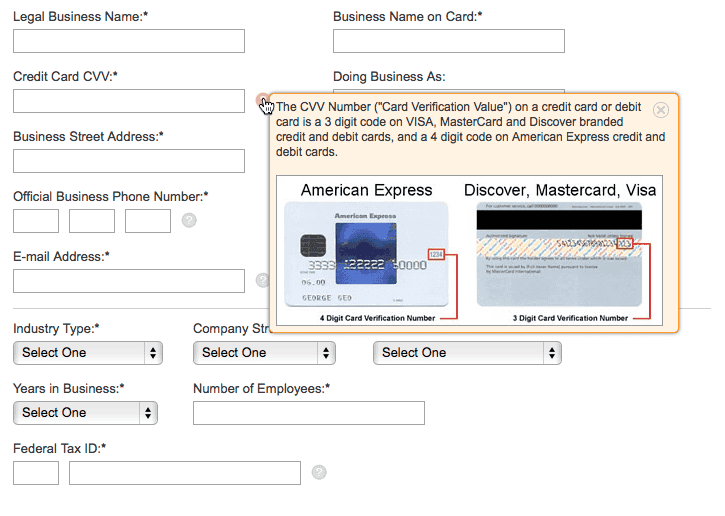The height and width of the screenshot is (516, 725).
Task: Click the Discover, Mastercard, Visa card back image
Action: coord(559,254)
